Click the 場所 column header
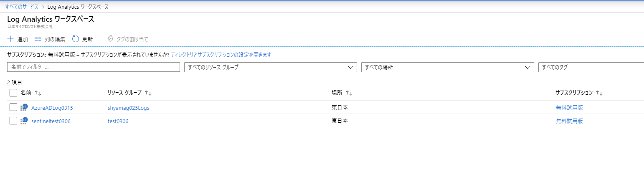 (337, 93)
